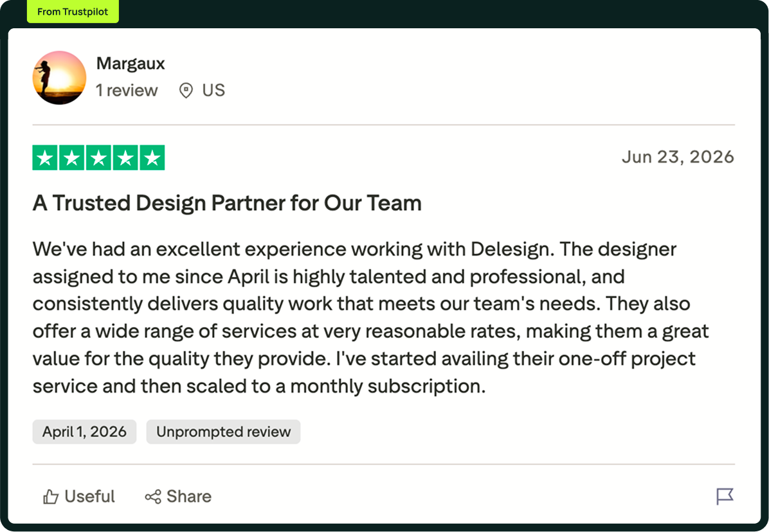This screenshot has width=769, height=532.
Task: Flag this review with the flag icon
Action: [725, 496]
